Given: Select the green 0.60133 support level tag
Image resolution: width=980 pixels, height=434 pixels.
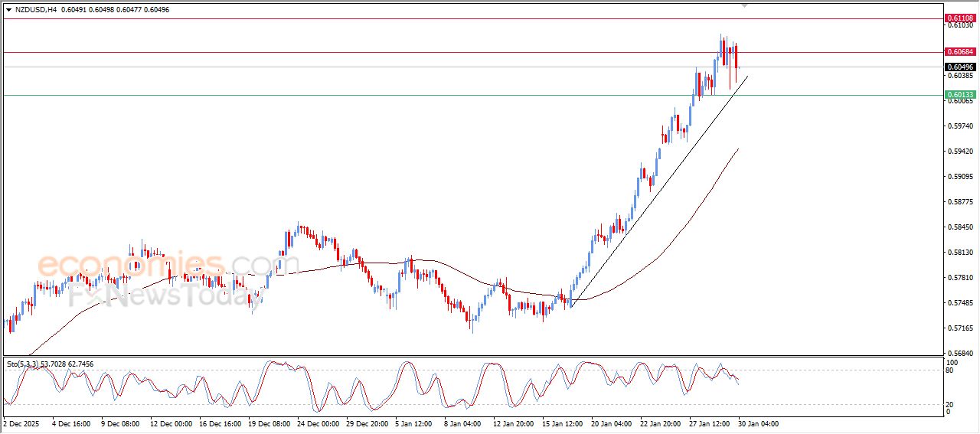Looking at the screenshot, I should coord(959,95).
